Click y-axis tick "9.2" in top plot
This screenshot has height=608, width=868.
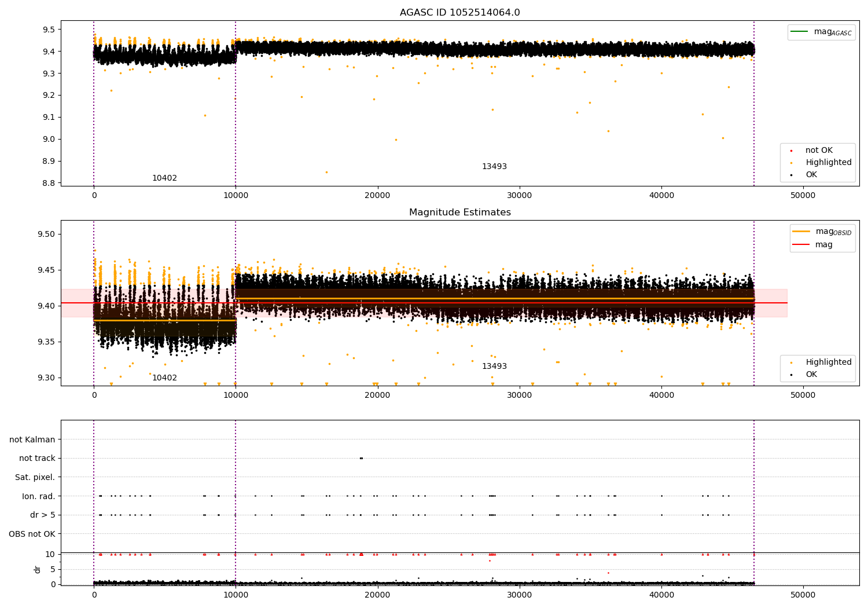(49, 96)
